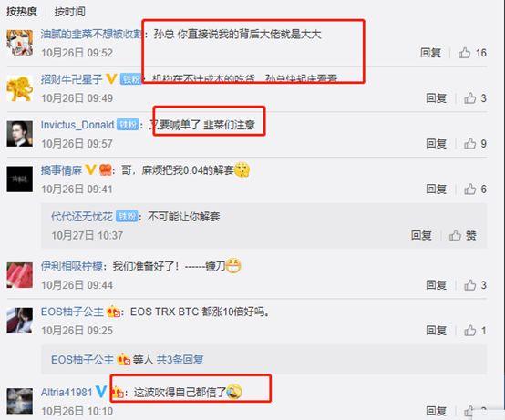Image resolution: width=505 pixels, height=420 pixels.
Task: Reply to 油腻的韭菜不想被收割's comment
Action: pyautogui.click(x=430, y=53)
